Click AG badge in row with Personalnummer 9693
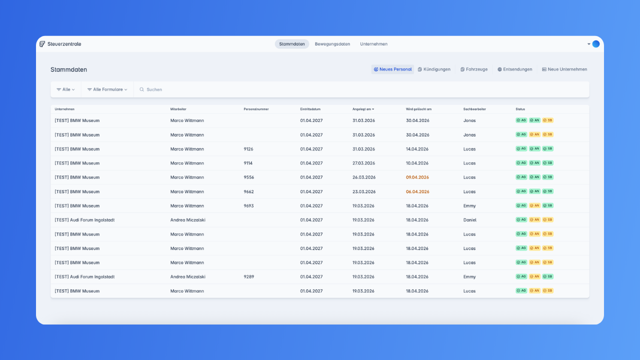 click(x=521, y=206)
